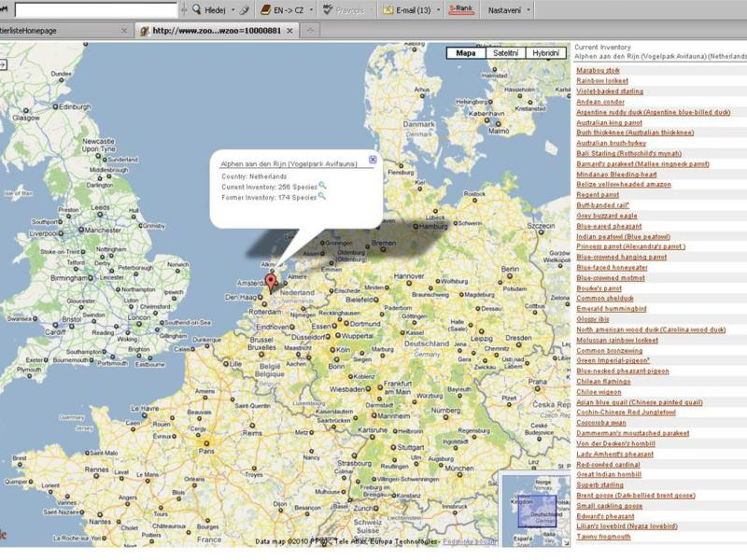Screen dimensions: 747x560
Task: Click the magnifier beside Former Inventory
Action: coord(322,196)
